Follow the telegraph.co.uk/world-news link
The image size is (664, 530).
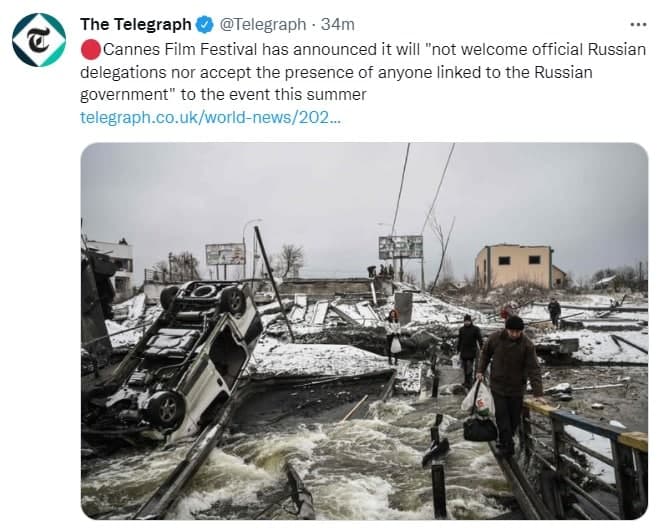coord(210,117)
